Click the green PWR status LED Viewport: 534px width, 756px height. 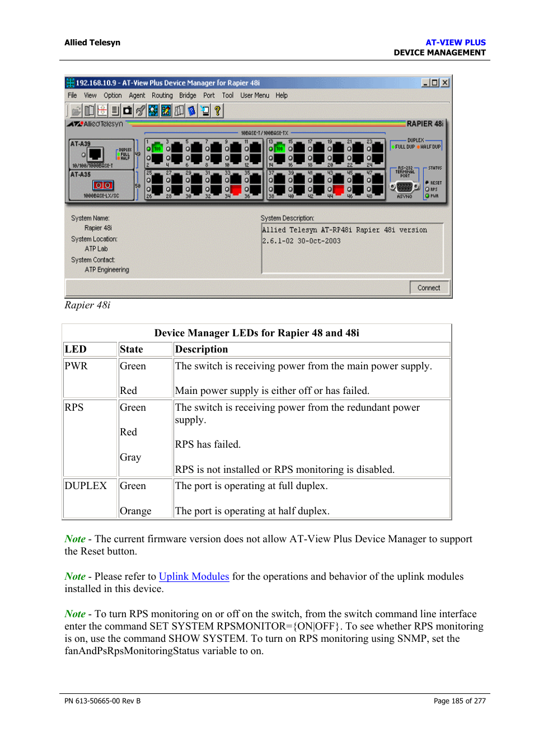[428, 196]
